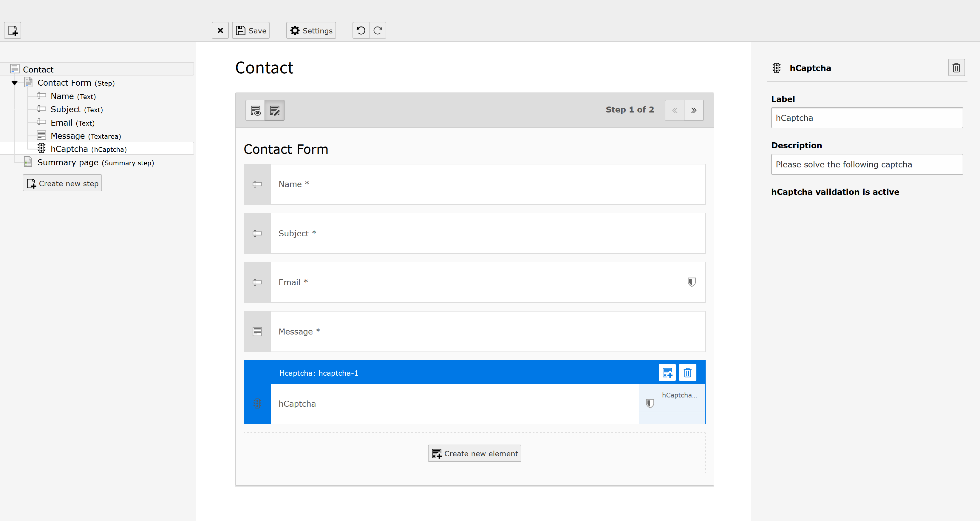This screenshot has height=521, width=980.
Task: Switch to abstract edit view icon
Action: [275, 110]
